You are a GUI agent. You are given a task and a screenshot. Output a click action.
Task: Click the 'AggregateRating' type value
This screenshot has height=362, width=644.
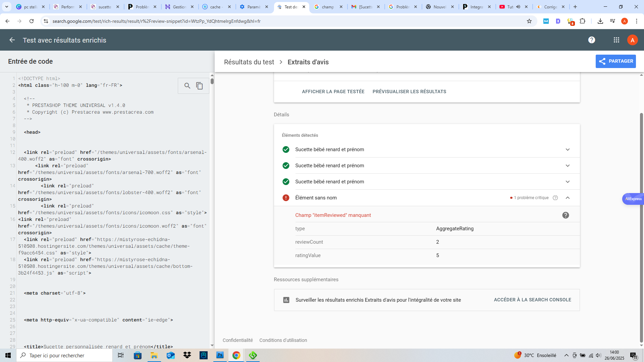455,229
